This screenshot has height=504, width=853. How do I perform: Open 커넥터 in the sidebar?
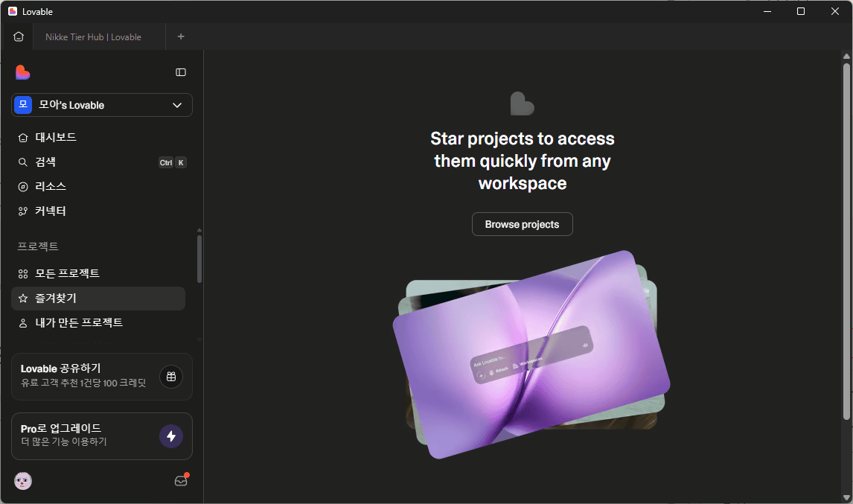click(98, 211)
